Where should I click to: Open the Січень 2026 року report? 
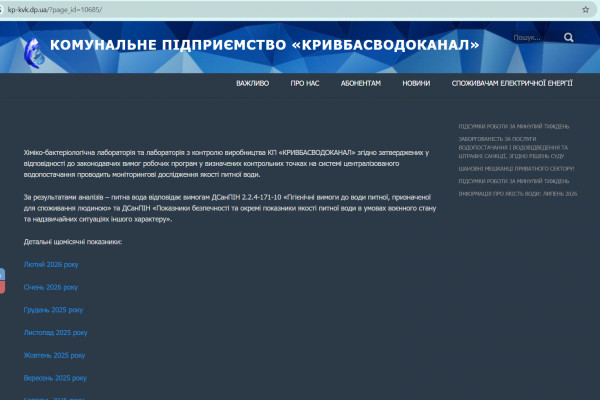point(51,287)
